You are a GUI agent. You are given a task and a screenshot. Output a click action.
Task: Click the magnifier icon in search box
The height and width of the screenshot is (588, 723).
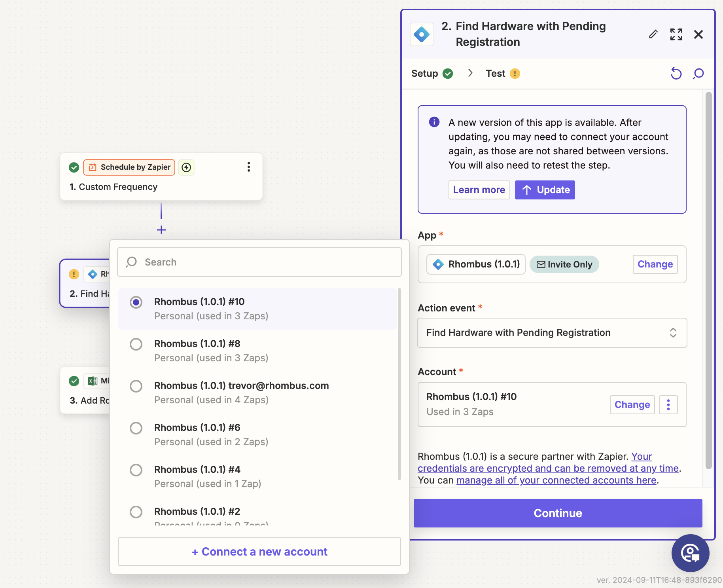point(131,262)
